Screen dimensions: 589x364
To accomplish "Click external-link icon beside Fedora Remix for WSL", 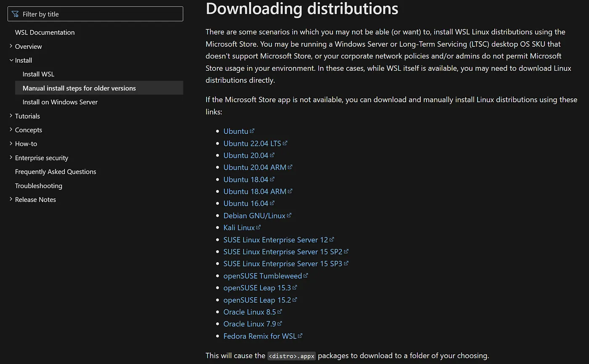I will click(x=300, y=336).
